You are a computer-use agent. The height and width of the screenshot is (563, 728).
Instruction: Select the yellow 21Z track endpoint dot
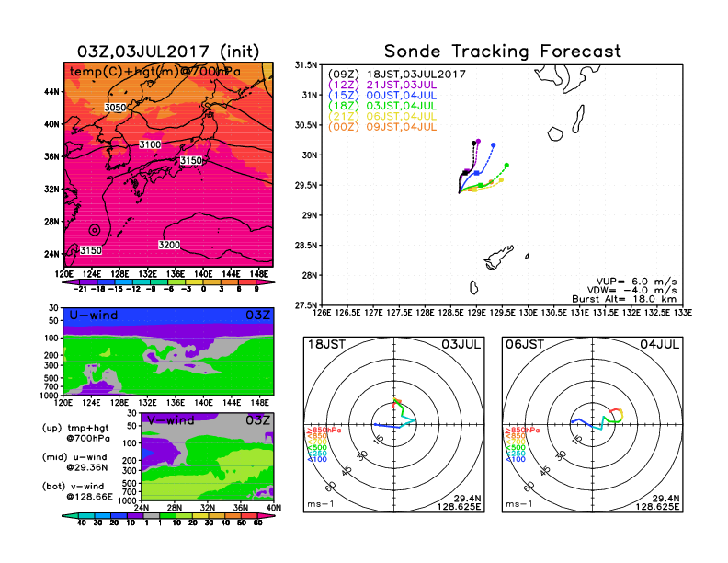[x=501, y=180]
